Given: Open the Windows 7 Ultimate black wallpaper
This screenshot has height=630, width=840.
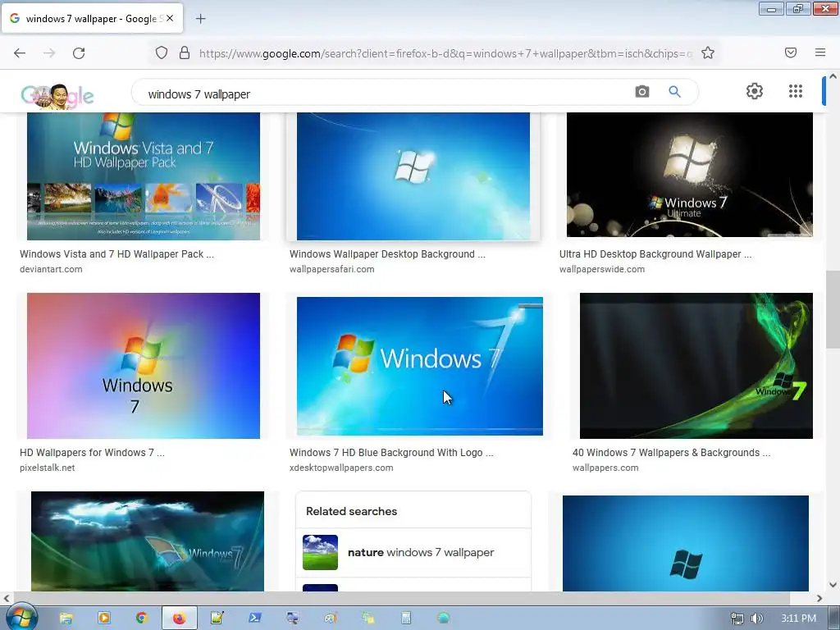Looking at the screenshot, I should [689, 175].
